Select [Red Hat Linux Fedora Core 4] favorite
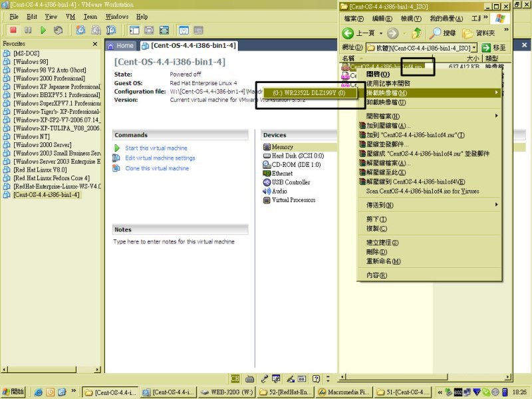This screenshot has width=532, height=399. click(52, 178)
